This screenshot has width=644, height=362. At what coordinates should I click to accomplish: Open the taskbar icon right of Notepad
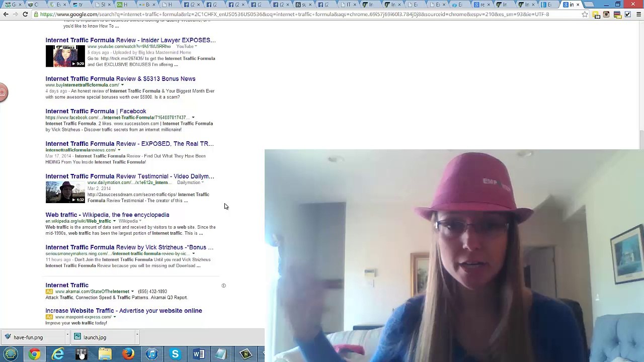(246, 354)
